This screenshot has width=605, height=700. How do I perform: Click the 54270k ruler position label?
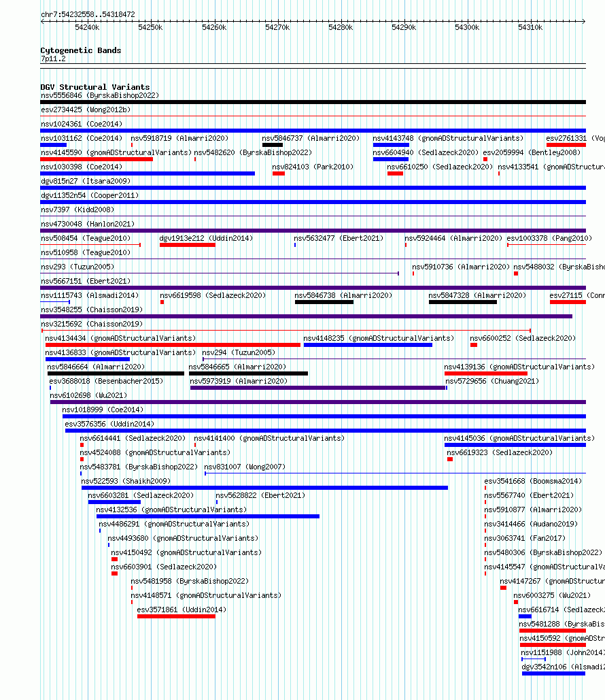(x=277, y=28)
